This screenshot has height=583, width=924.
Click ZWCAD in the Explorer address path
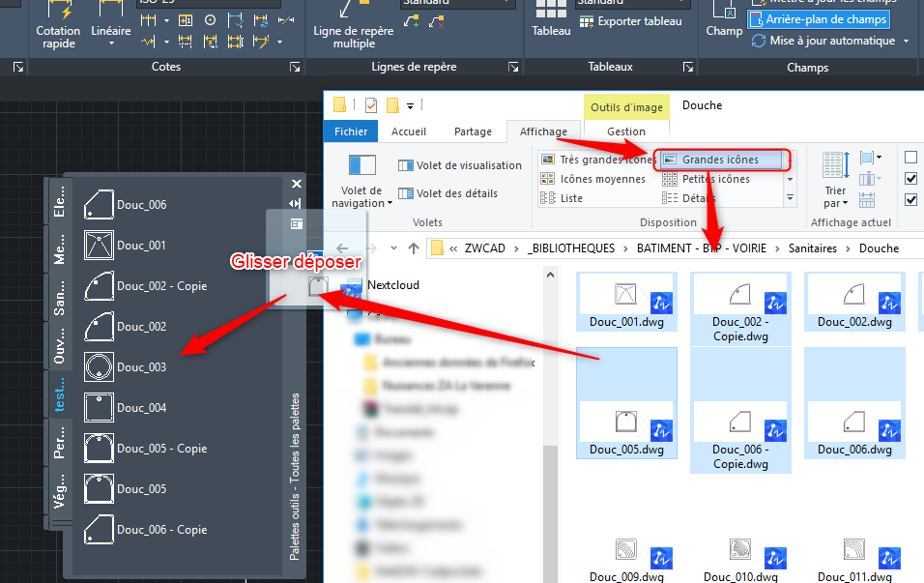tap(484, 248)
